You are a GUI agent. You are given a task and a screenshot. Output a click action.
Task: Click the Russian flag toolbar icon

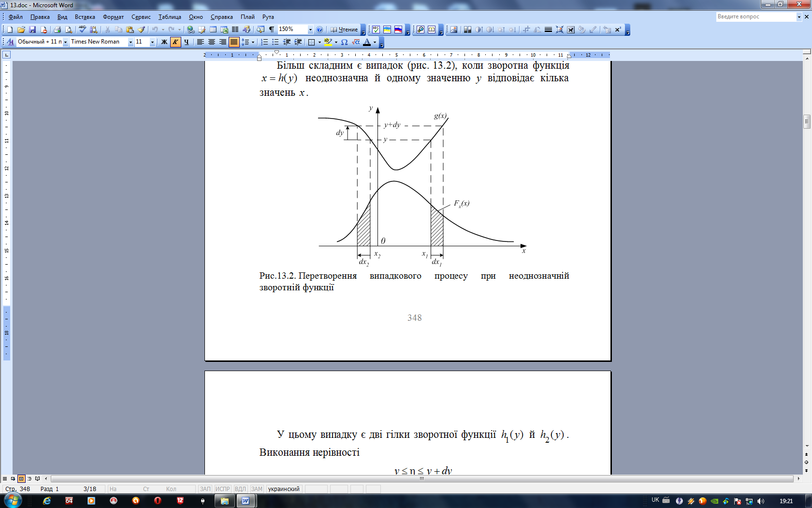(x=398, y=30)
